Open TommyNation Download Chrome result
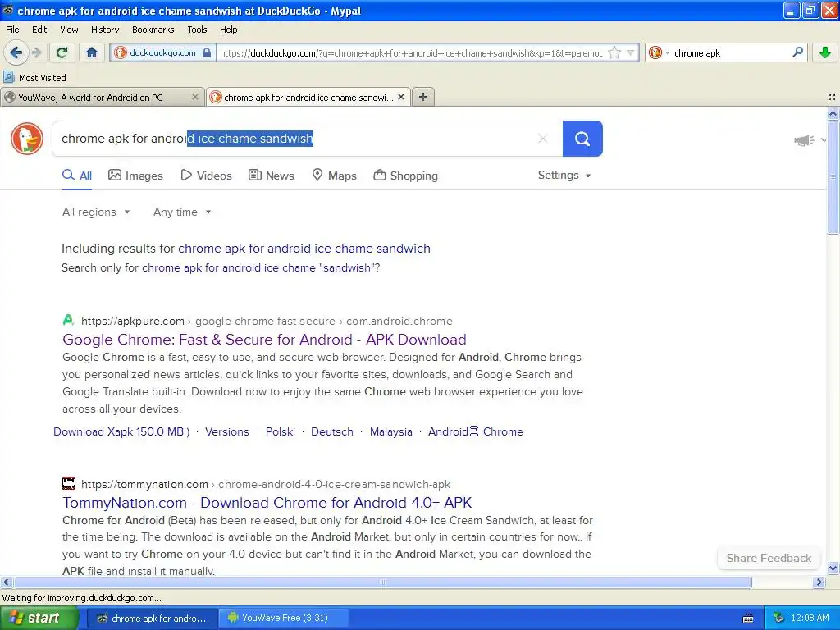 pos(267,503)
